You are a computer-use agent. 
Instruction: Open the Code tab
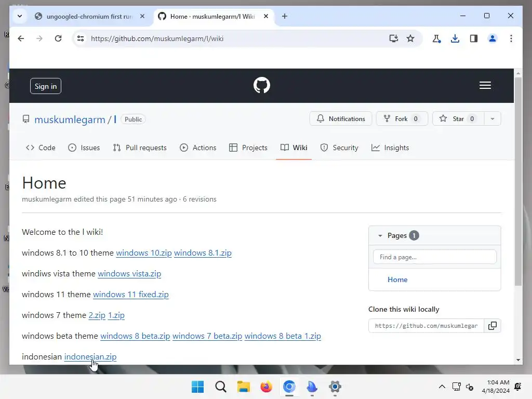[x=41, y=148]
